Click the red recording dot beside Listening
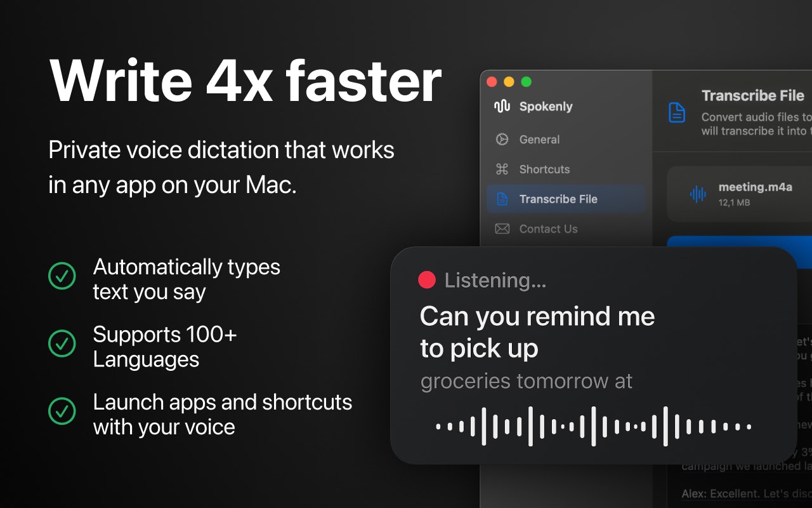The image size is (812, 508). [427, 280]
